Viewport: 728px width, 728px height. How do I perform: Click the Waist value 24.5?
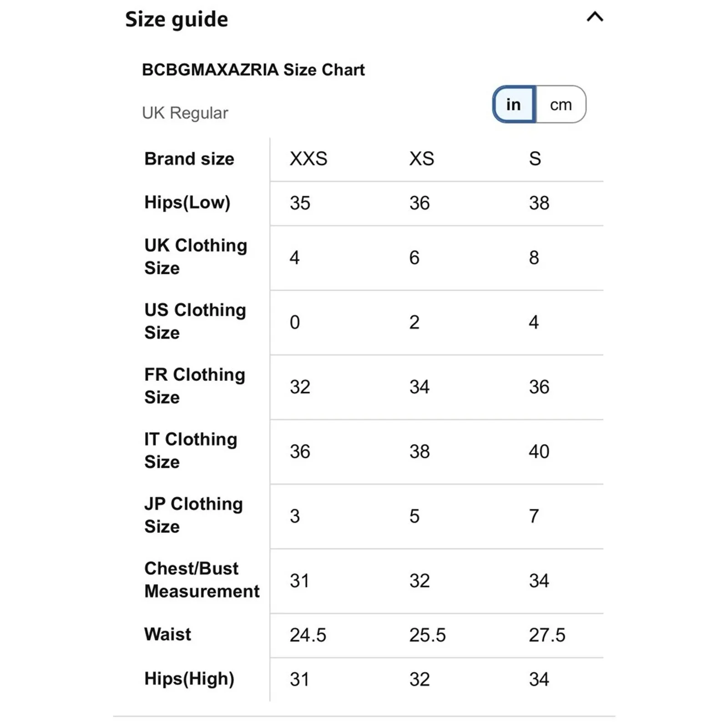(308, 635)
